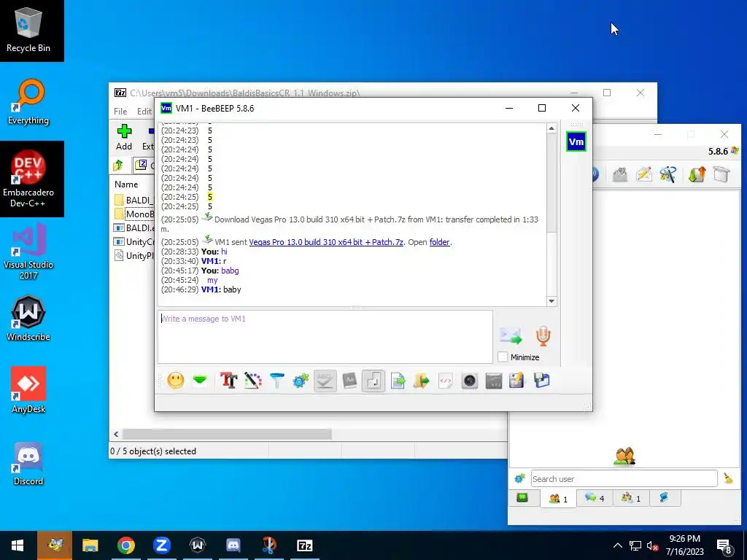This screenshot has width=747, height=560.
Task: Click the Name column header in 7-Zip
Action: (126, 184)
